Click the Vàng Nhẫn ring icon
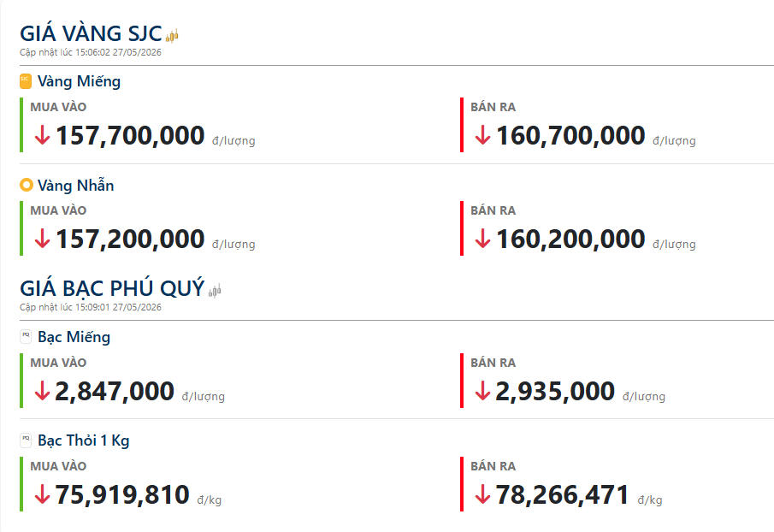The width and height of the screenshot is (774, 532). 27,185
